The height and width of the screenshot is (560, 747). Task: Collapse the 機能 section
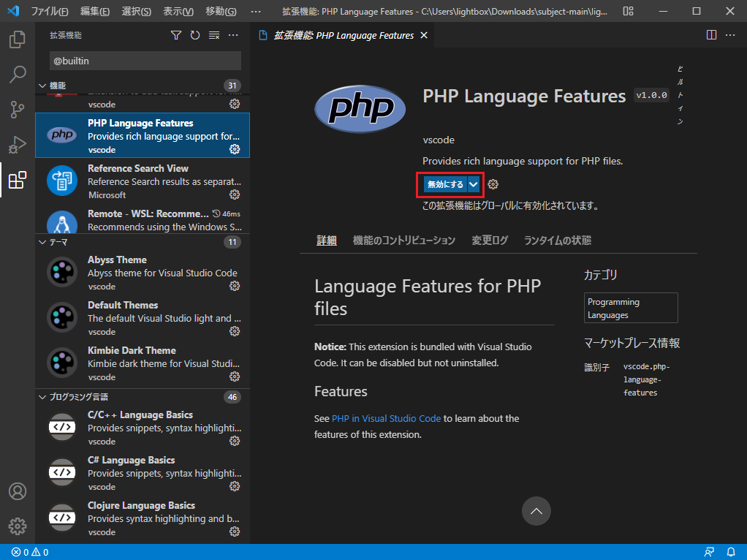(x=42, y=85)
